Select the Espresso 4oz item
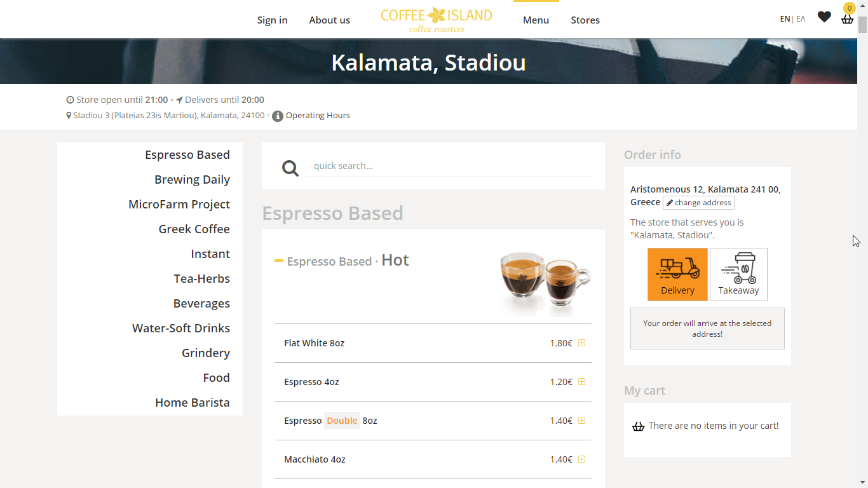Viewport: 868px width, 488px height. (x=311, y=382)
